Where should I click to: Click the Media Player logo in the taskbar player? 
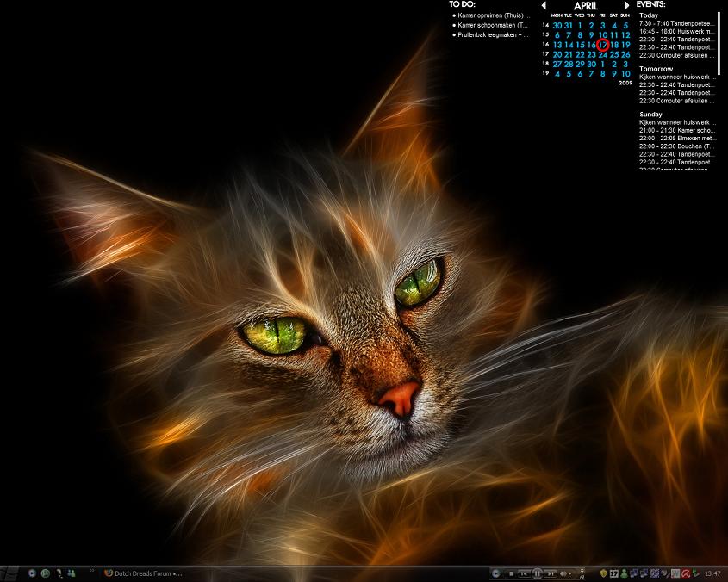(x=496, y=573)
